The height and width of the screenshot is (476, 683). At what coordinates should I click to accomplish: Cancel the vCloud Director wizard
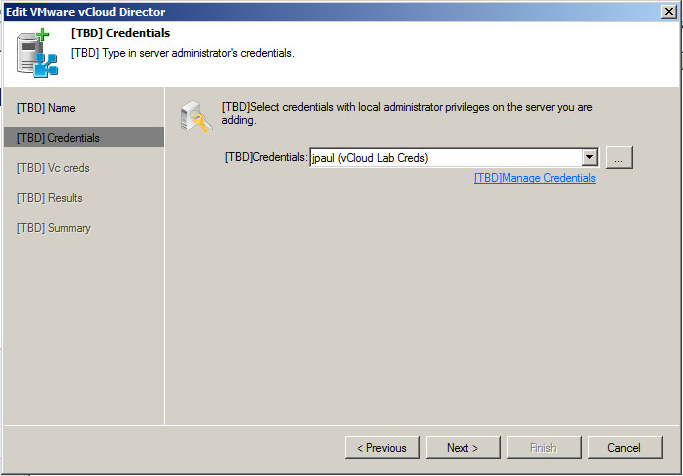click(625, 447)
